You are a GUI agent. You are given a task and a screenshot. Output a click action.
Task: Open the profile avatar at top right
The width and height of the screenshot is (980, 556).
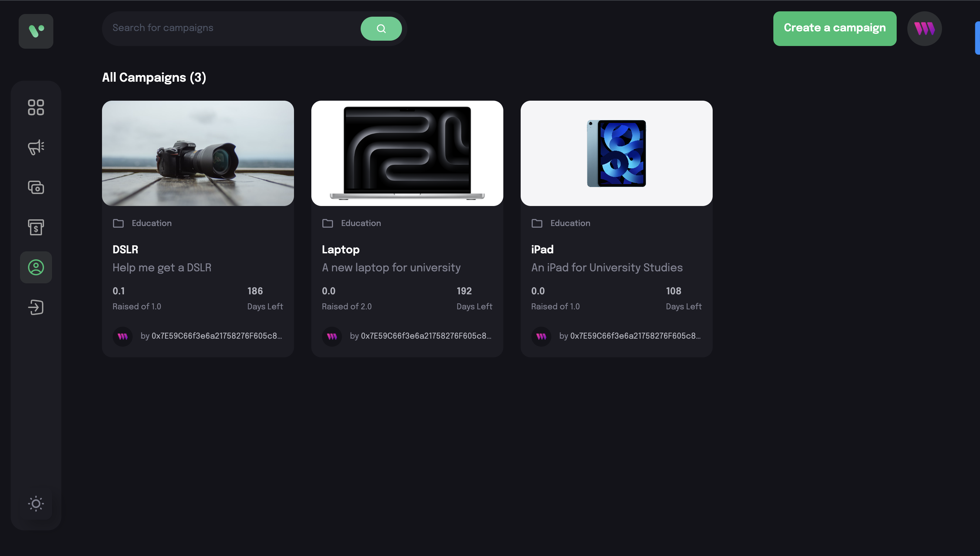click(924, 29)
